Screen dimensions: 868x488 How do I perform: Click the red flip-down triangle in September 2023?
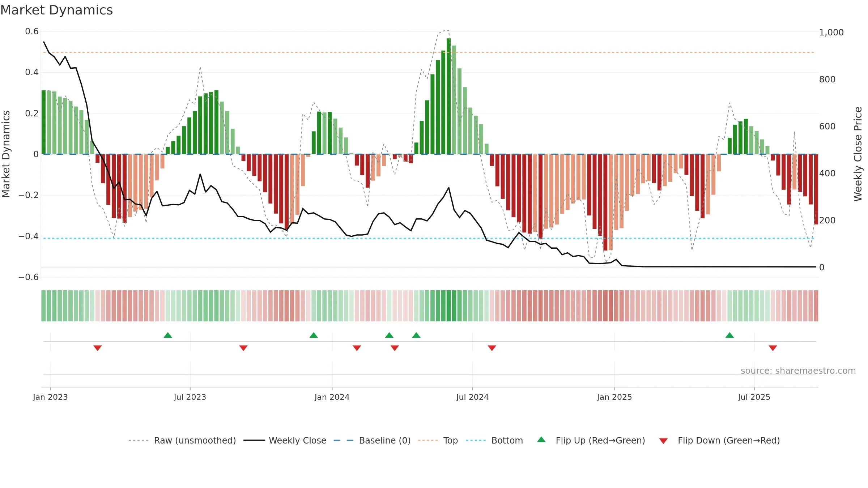click(x=243, y=348)
